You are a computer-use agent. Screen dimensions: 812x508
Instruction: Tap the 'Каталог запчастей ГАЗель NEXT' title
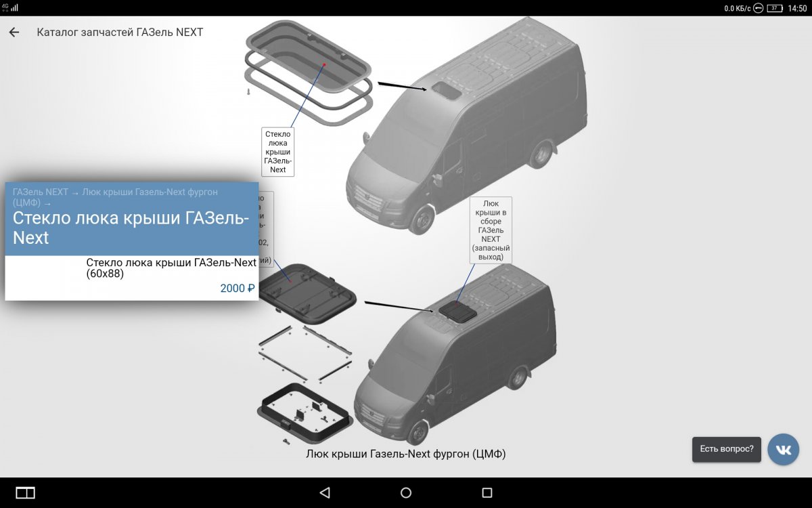120,32
